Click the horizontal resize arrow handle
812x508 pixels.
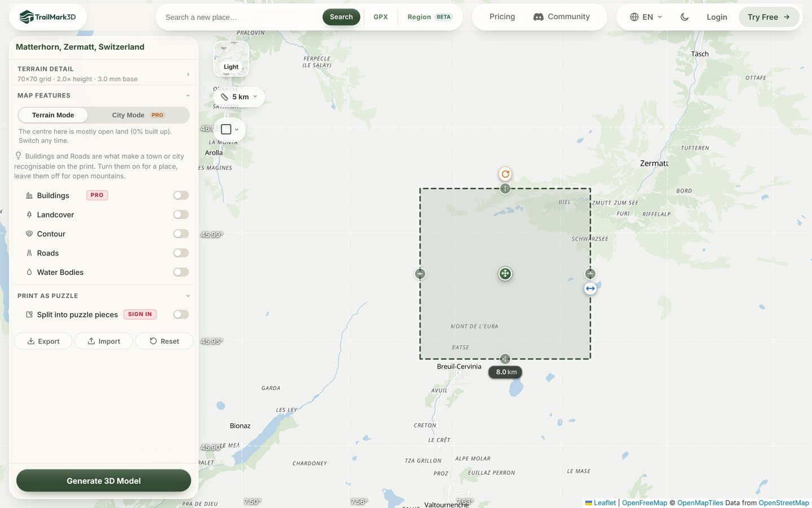[x=590, y=288]
